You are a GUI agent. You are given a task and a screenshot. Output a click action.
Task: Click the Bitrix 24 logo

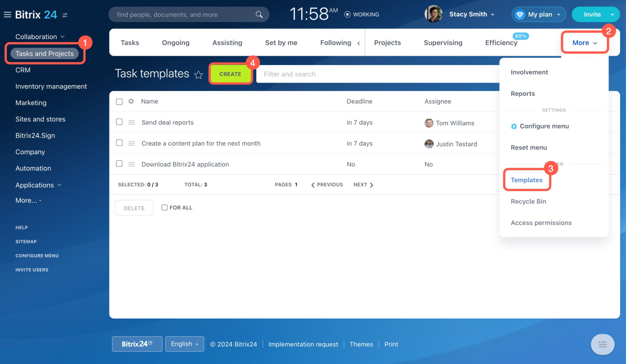pyautogui.click(x=36, y=15)
